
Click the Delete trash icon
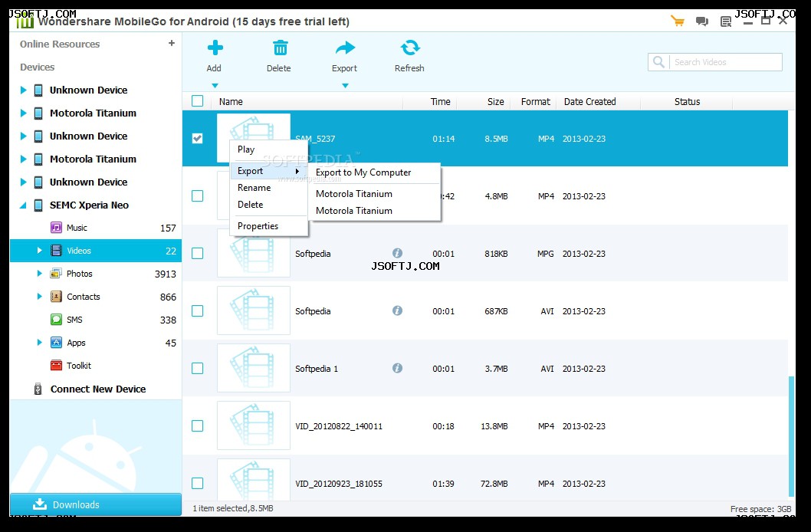coord(281,48)
